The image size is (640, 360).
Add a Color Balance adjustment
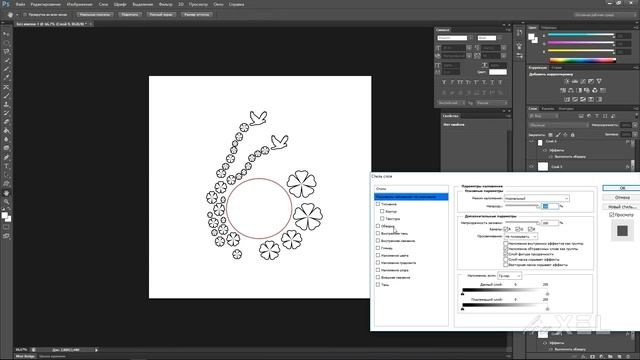click(571, 90)
